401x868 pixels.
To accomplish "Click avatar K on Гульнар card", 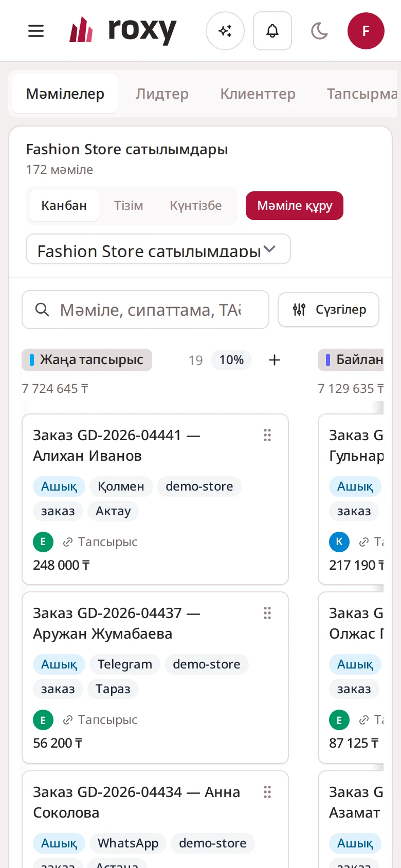I will pos(339,541).
